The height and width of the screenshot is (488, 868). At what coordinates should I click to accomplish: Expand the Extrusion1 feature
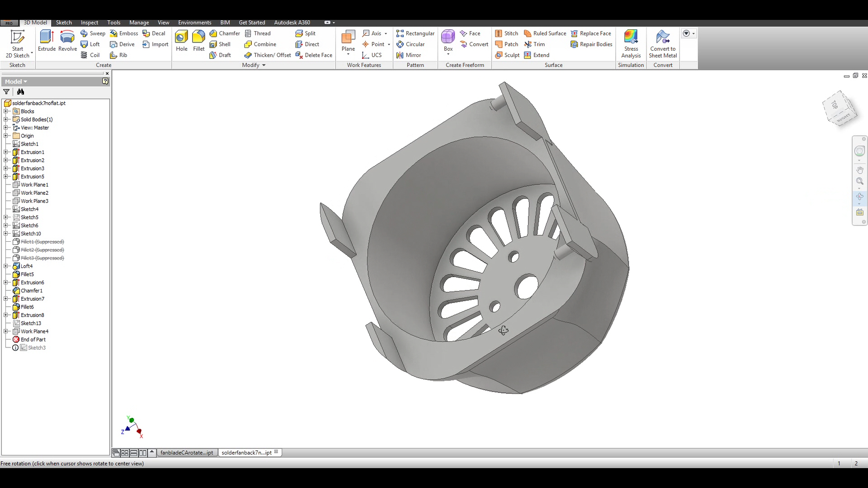pyautogui.click(x=6, y=152)
